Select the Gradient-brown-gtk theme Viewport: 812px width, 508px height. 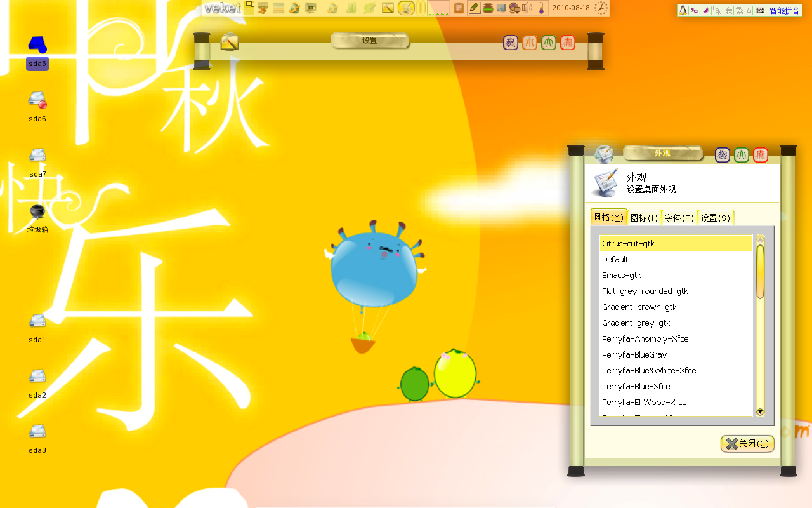(x=676, y=307)
